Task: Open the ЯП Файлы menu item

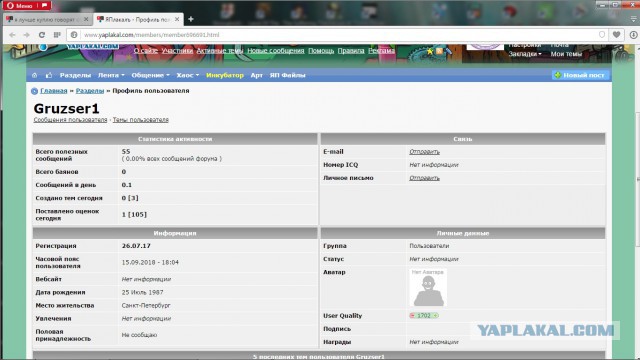Action: coord(287,75)
